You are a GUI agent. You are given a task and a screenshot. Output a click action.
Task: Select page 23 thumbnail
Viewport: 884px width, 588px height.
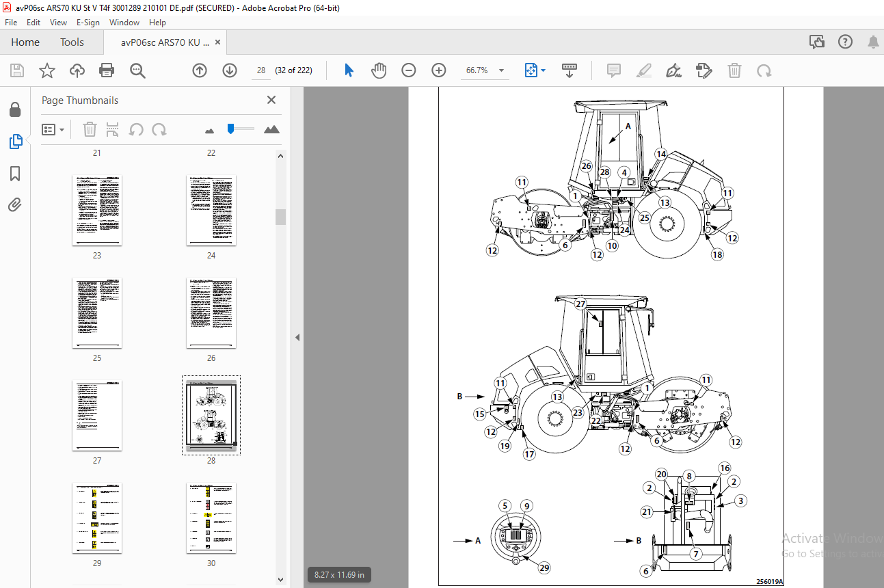97,211
